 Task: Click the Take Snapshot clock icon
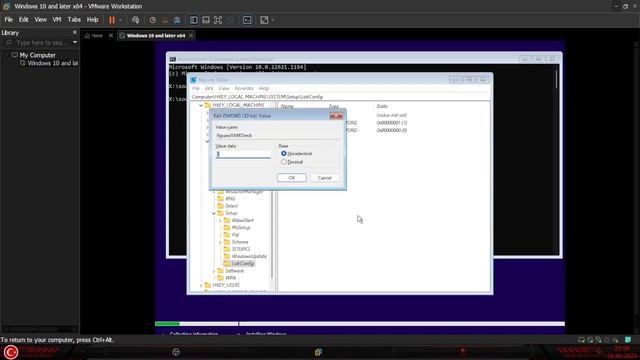(x=152, y=20)
